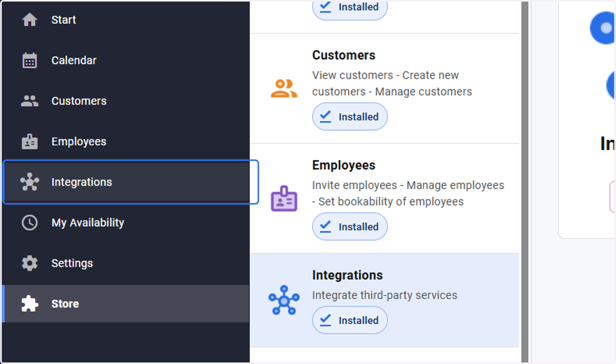Click the Settings gear icon in sidebar
This screenshot has height=364, width=616.
tap(30, 263)
